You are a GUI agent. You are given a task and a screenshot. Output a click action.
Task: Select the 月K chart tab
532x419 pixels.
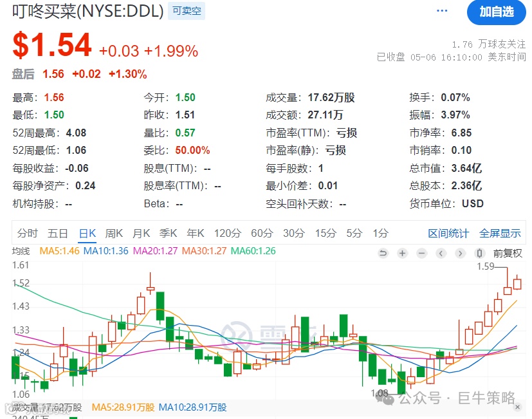[141, 233]
